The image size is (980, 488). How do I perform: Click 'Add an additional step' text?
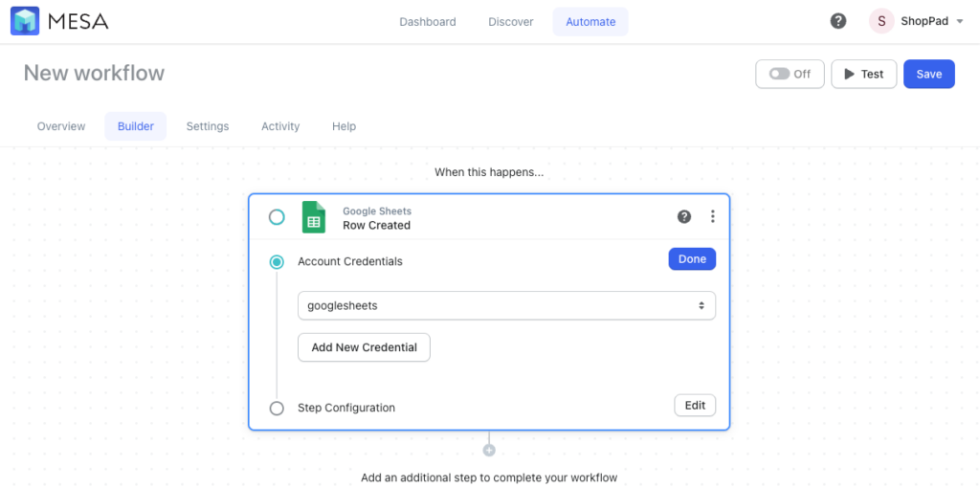489,477
